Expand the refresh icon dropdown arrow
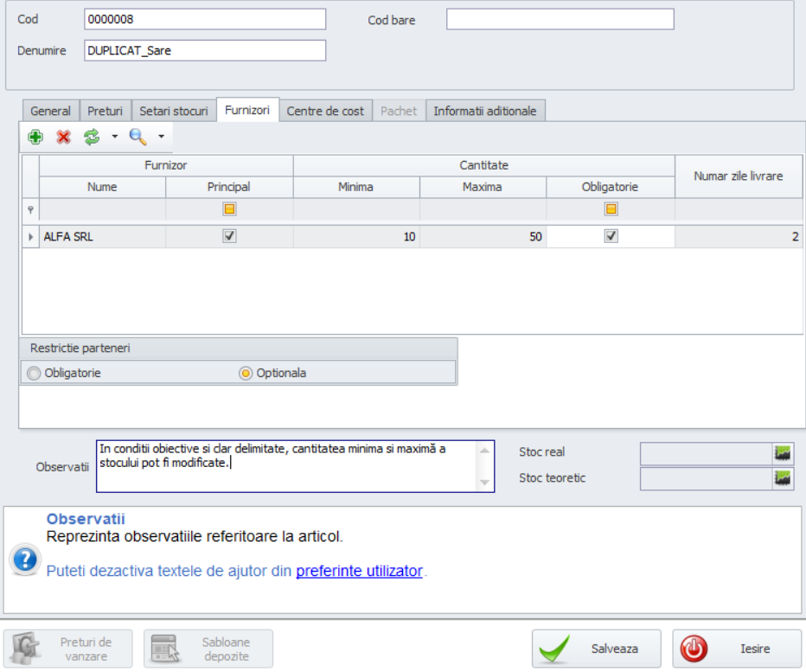This screenshot has width=806, height=672. coord(114,137)
